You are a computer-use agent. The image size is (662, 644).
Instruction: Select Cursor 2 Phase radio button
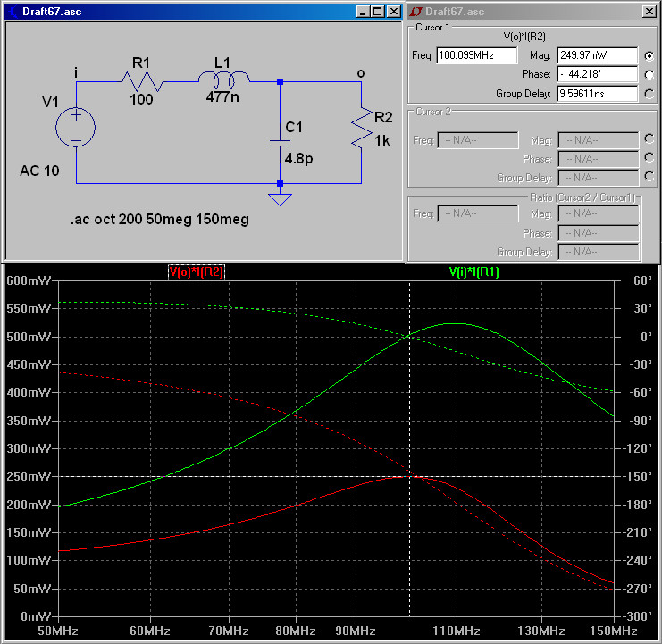click(x=649, y=158)
